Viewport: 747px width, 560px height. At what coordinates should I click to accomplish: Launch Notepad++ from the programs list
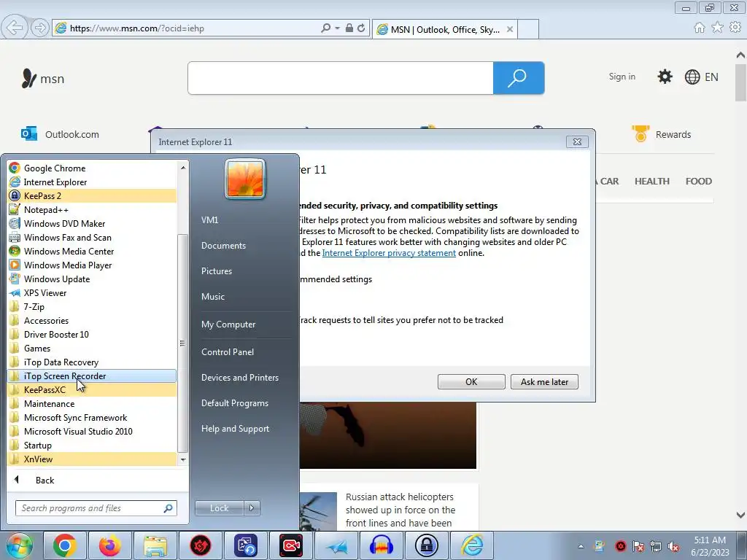click(92, 209)
